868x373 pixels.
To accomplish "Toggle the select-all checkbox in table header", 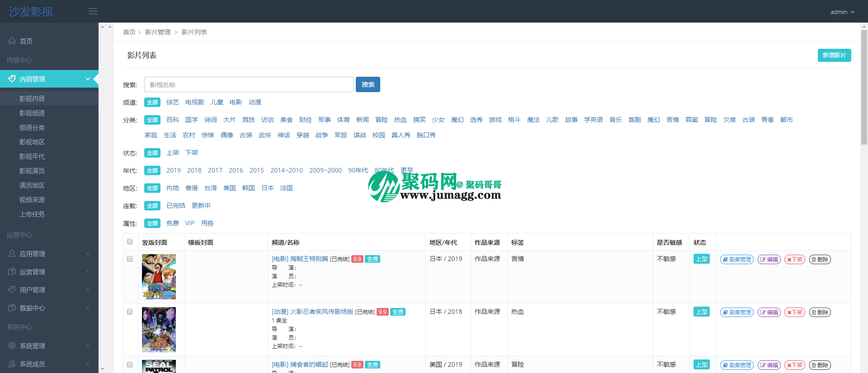I will coord(130,242).
